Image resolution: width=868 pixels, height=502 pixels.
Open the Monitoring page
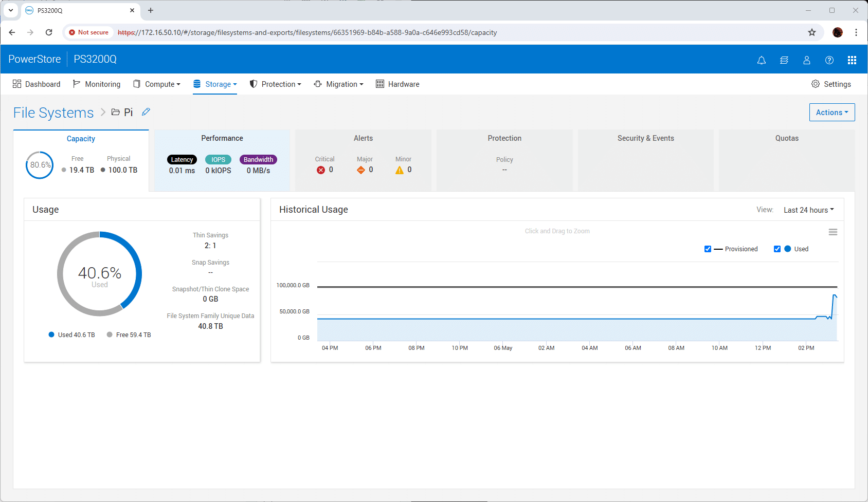pyautogui.click(x=97, y=84)
